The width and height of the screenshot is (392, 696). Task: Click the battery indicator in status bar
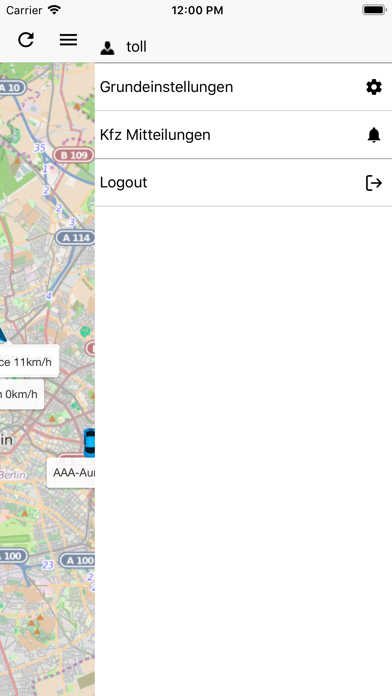[374, 10]
